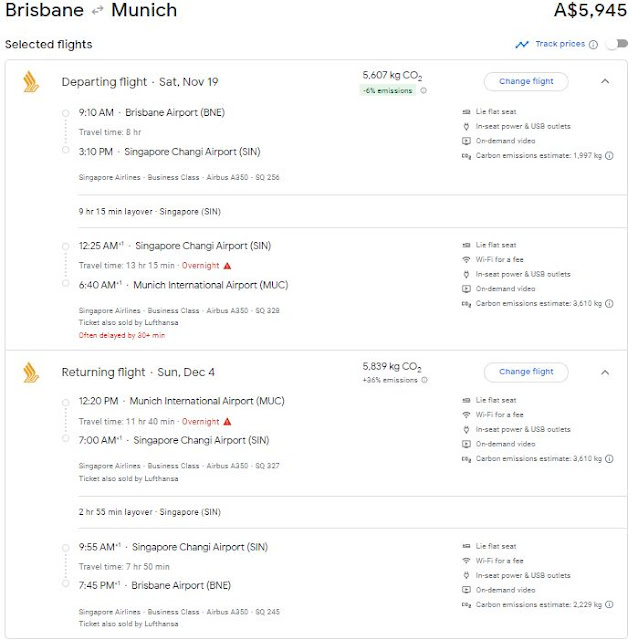Click the Track prices info icon
The width and height of the screenshot is (638, 640).
[x=594, y=44]
